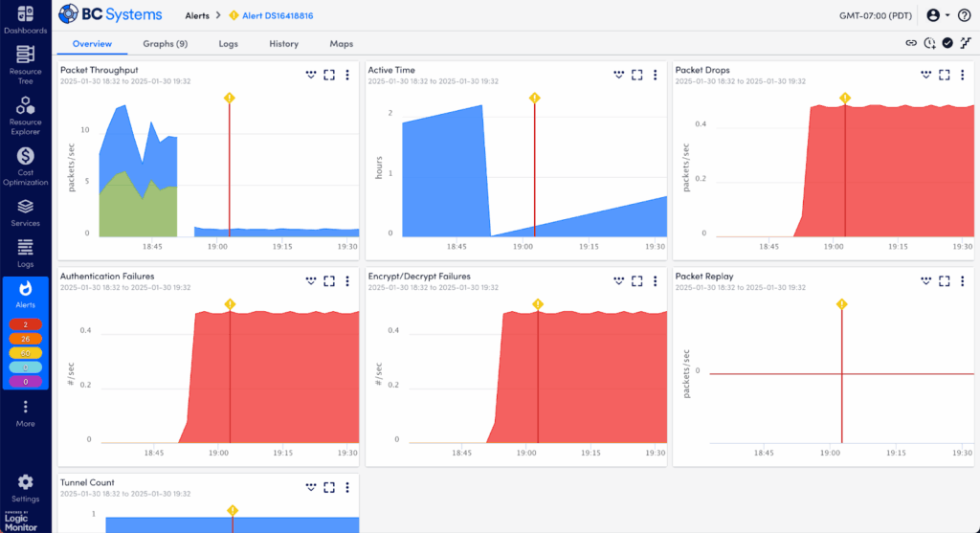
Task: Go to Alerts breadcrumb
Action: pos(197,15)
